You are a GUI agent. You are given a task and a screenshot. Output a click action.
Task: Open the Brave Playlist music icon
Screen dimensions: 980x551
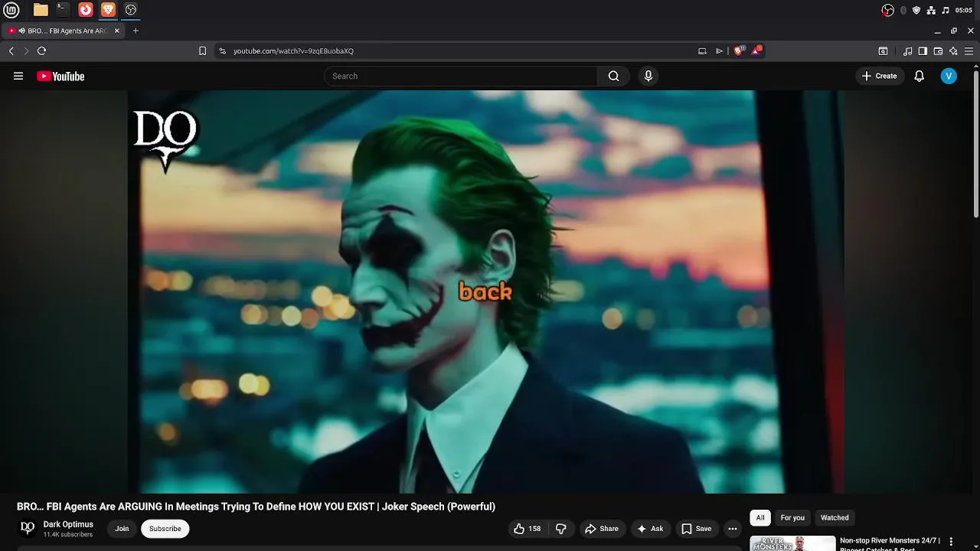[907, 51]
